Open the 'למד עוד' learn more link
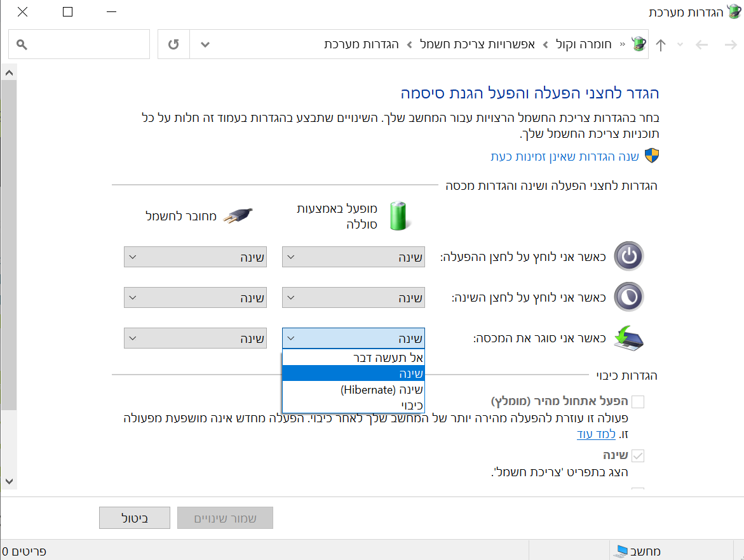This screenshot has height=560, width=744. [596, 434]
